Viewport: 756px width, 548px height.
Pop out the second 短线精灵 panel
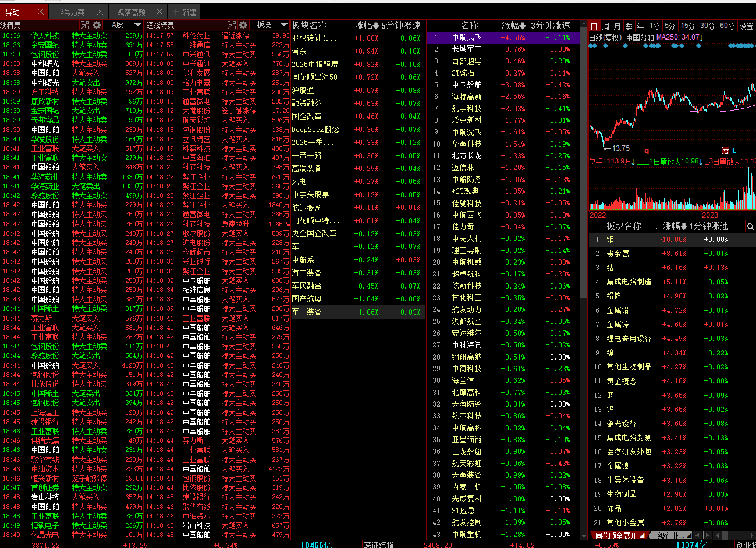[x=232, y=25]
